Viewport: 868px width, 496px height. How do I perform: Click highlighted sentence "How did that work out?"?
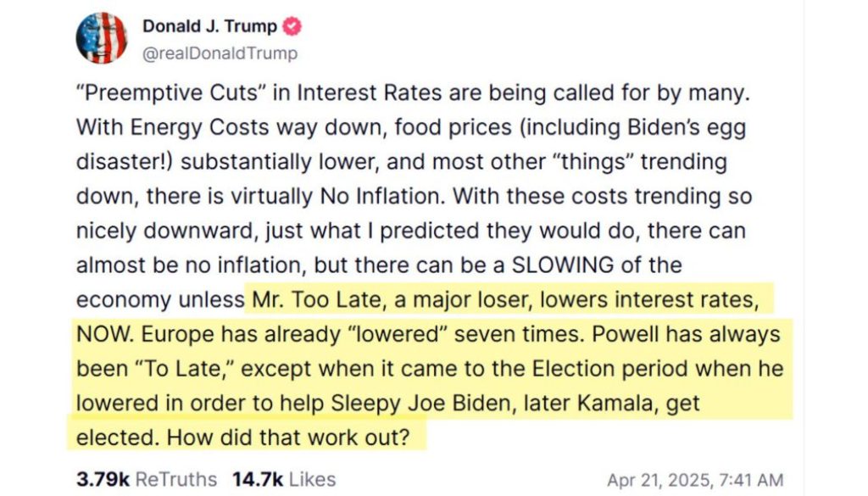[x=288, y=437]
